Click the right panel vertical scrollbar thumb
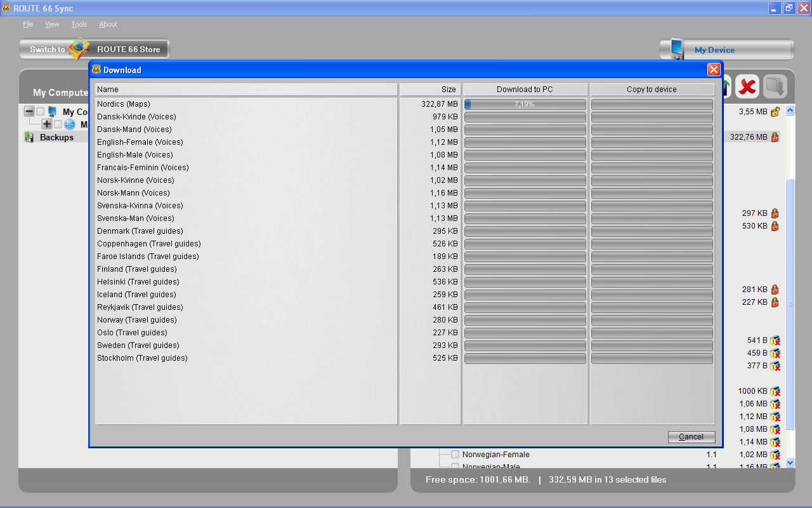812x508 pixels. tap(790, 304)
